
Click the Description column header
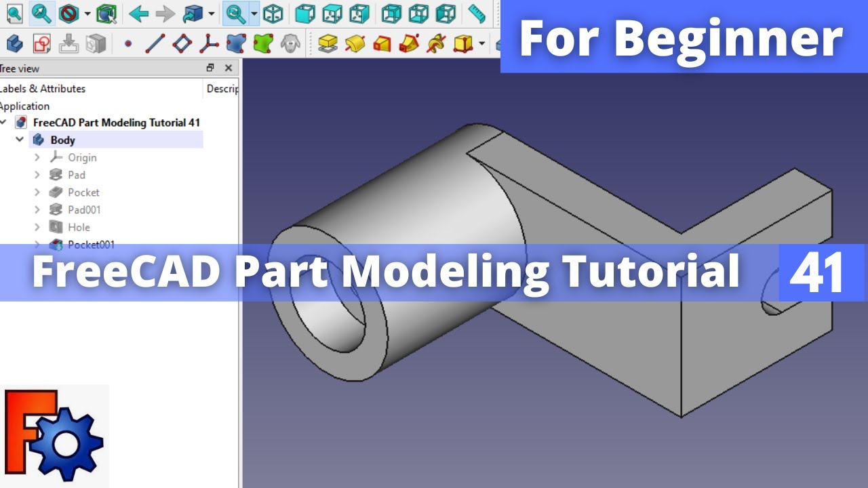(222, 89)
